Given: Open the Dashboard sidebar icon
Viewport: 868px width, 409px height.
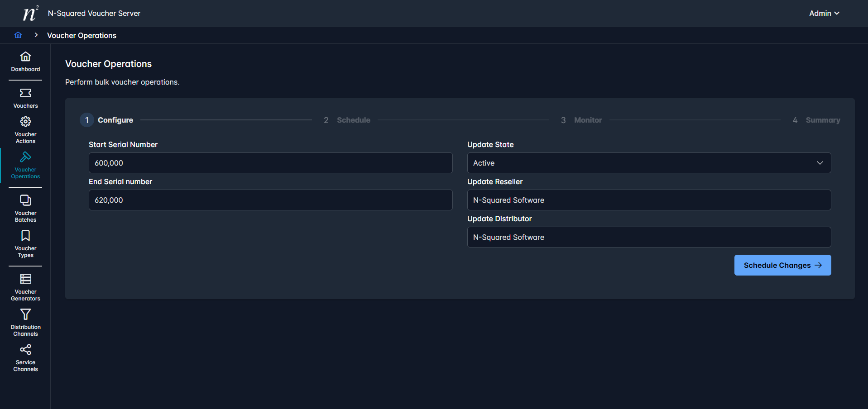Looking at the screenshot, I should tap(25, 57).
